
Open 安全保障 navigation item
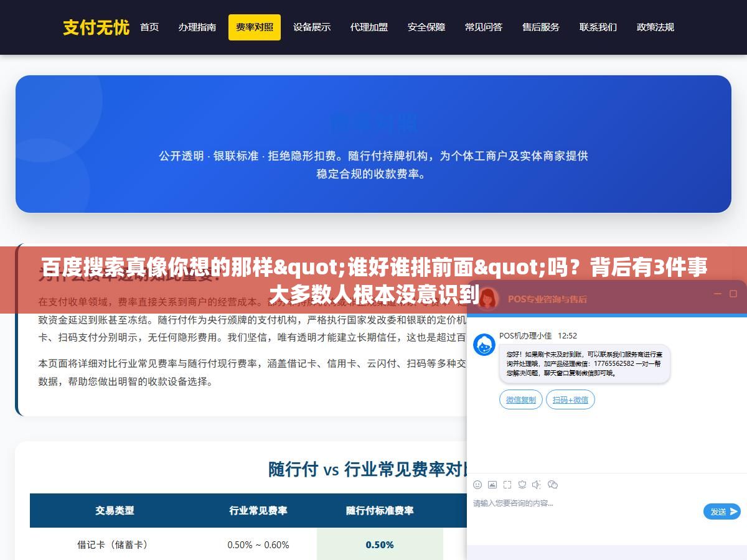426,27
